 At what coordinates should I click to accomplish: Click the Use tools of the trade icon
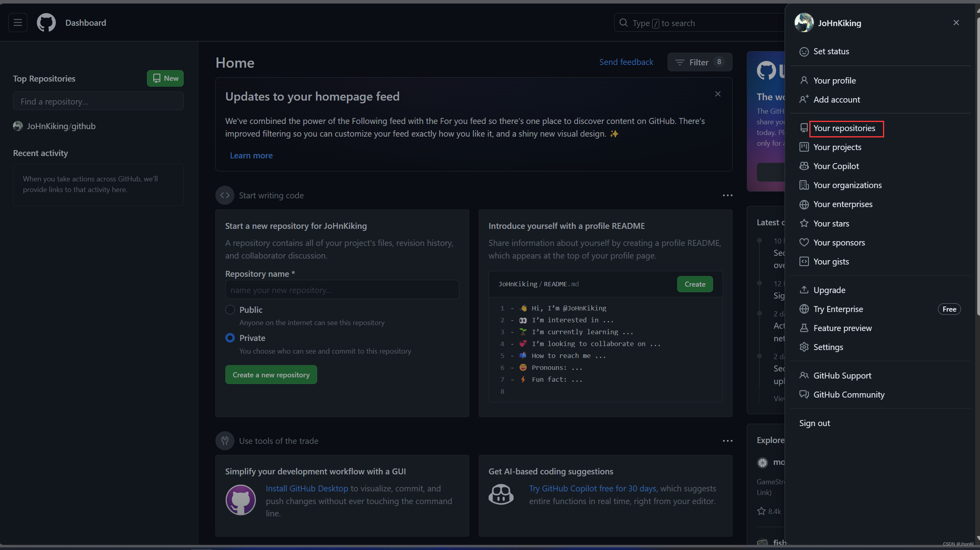[x=225, y=441]
